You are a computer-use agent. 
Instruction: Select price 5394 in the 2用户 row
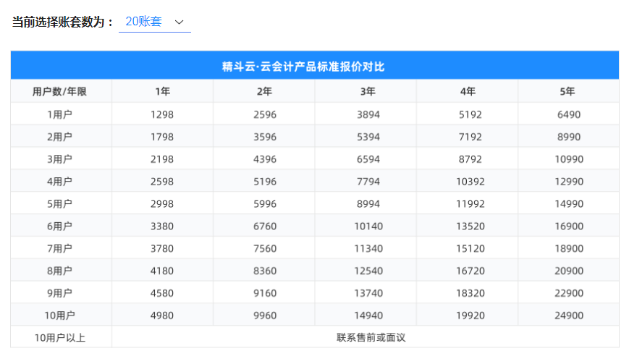368,137
